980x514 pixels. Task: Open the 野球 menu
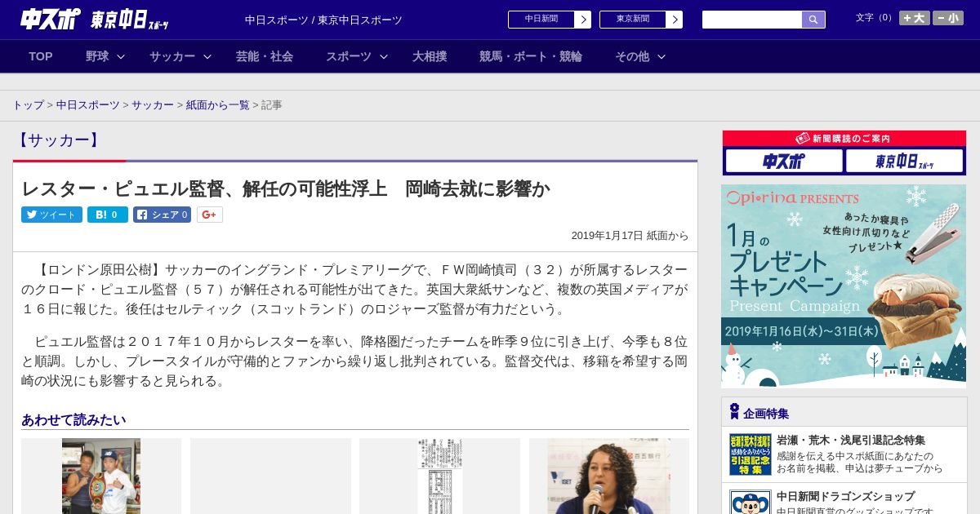tap(97, 56)
